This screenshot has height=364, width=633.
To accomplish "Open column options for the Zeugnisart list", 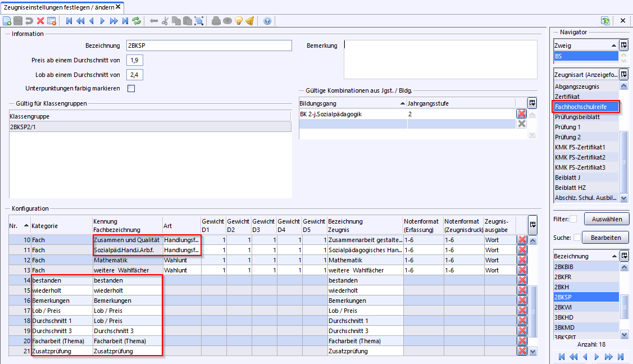I will click(x=623, y=74).
